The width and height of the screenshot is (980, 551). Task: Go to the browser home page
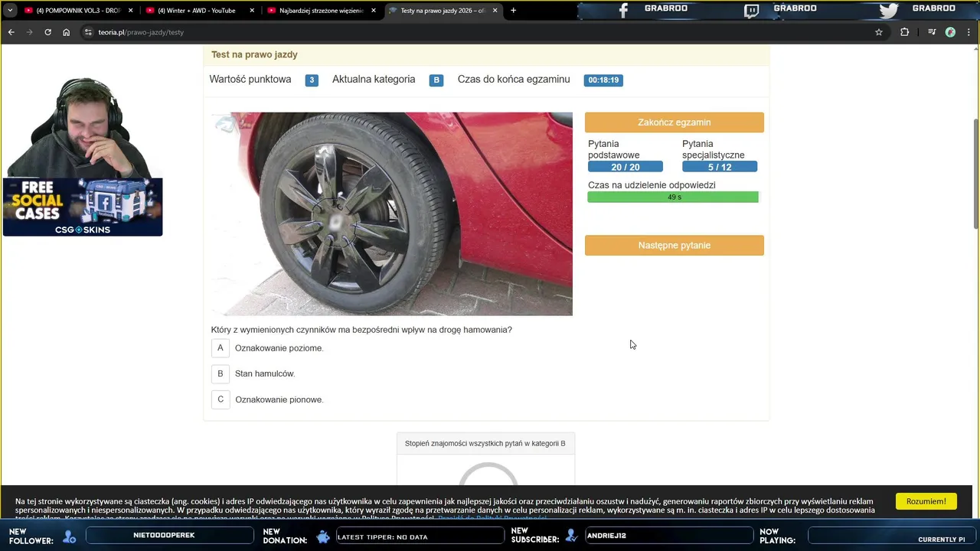66,32
